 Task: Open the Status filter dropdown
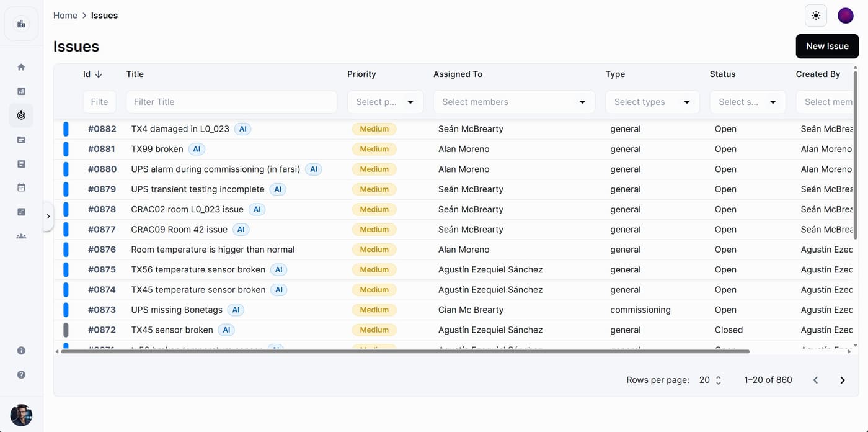point(748,102)
